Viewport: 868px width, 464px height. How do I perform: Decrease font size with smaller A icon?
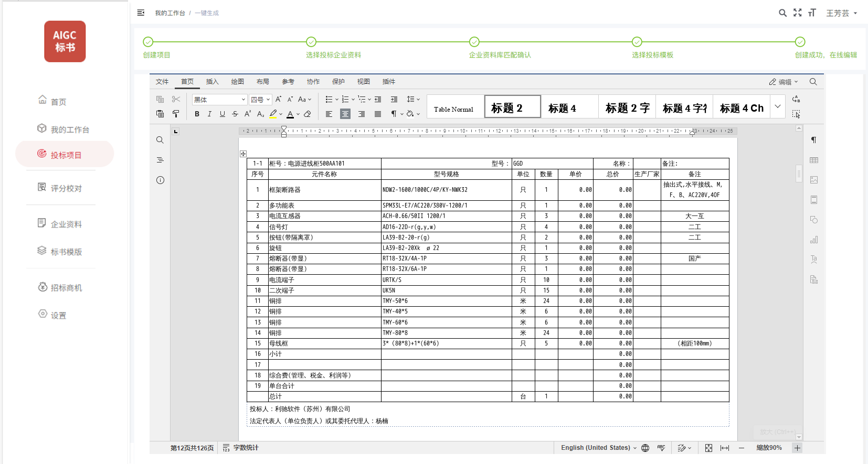point(290,99)
